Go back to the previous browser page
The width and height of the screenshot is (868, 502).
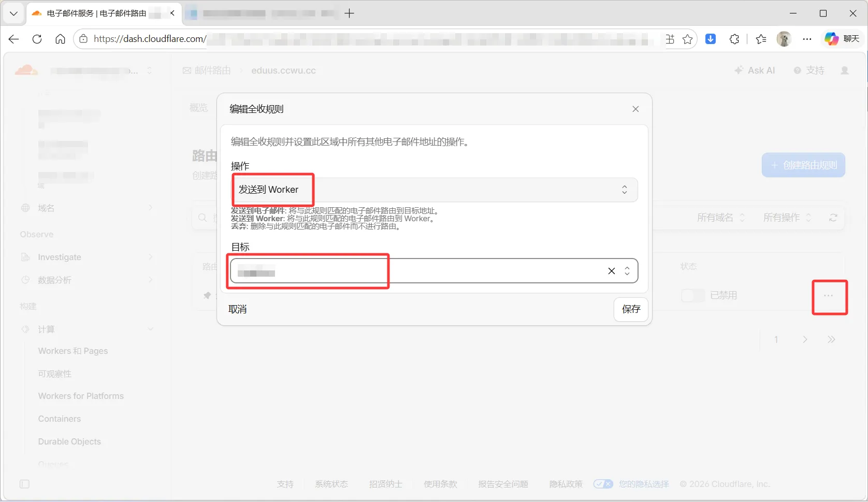coord(14,39)
